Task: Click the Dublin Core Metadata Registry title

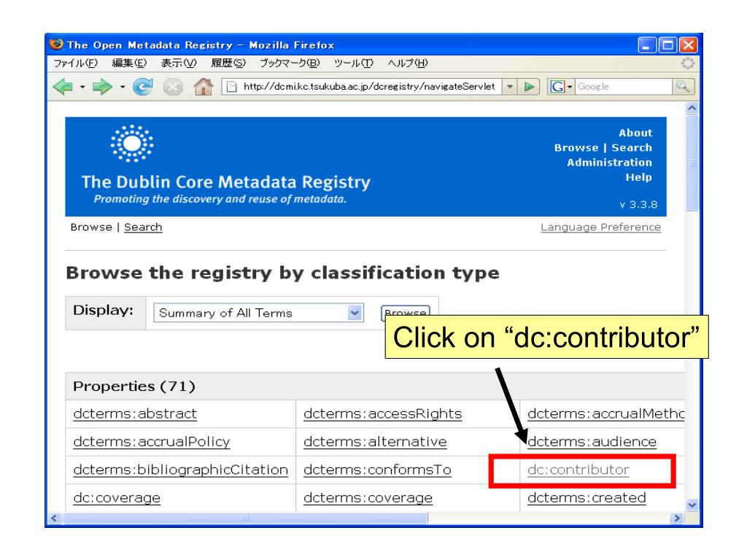Action: (225, 182)
